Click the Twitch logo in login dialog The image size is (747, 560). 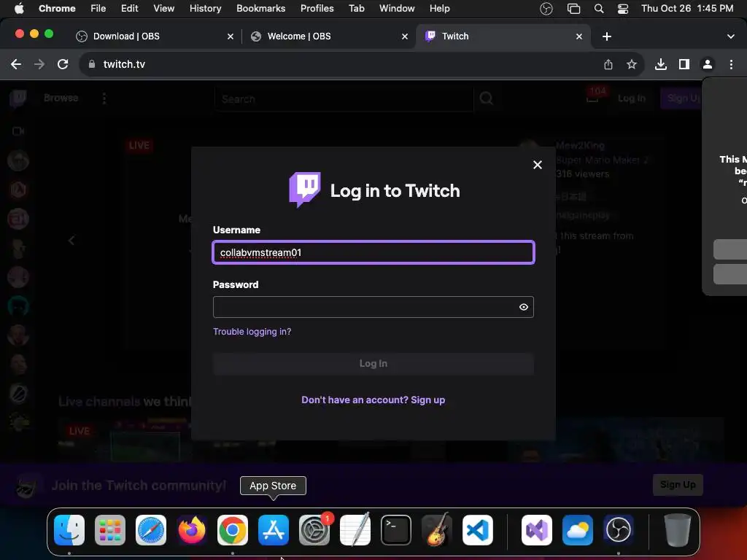click(x=305, y=190)
